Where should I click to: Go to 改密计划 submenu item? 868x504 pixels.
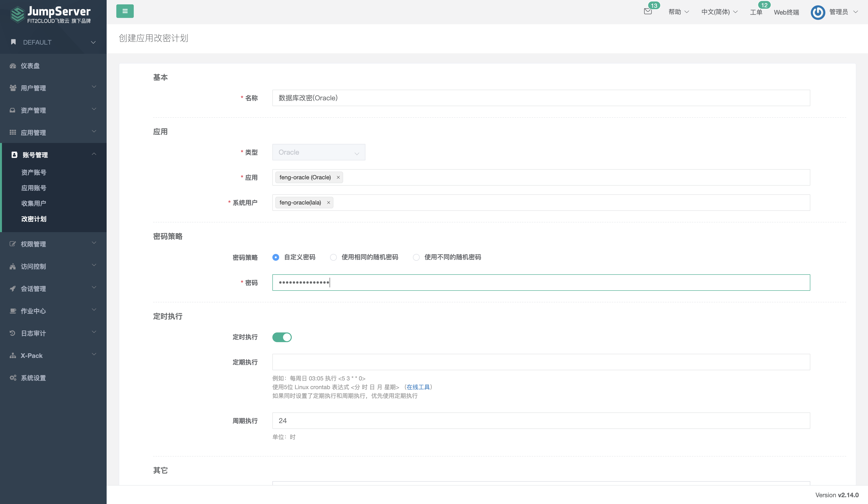click(34, 219)
